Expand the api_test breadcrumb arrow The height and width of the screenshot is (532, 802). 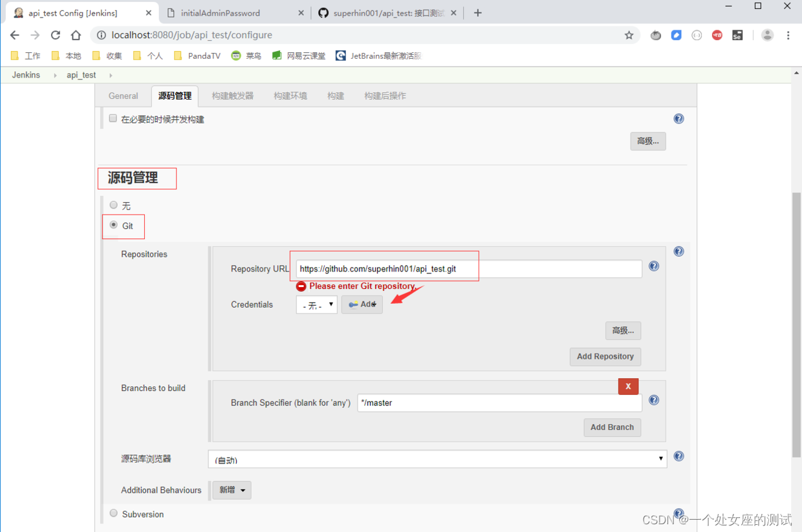(111, 75)
